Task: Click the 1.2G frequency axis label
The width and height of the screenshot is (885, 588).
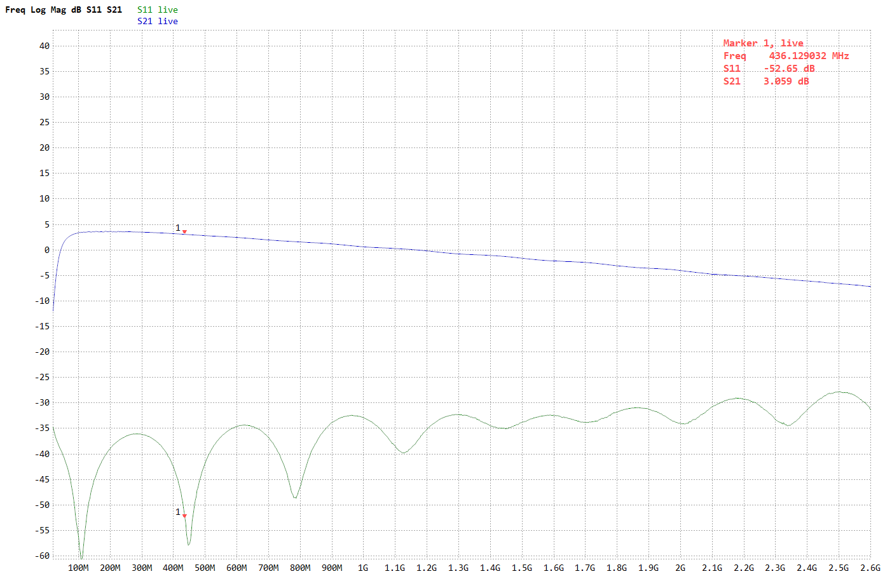Action: click(427, 568)
